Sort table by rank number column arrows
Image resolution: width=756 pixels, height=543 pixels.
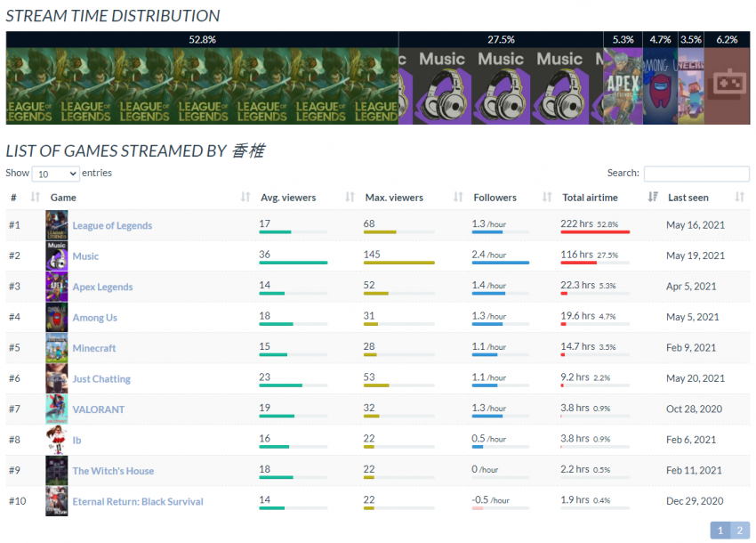pyautogui.click(x=36, y=197)
